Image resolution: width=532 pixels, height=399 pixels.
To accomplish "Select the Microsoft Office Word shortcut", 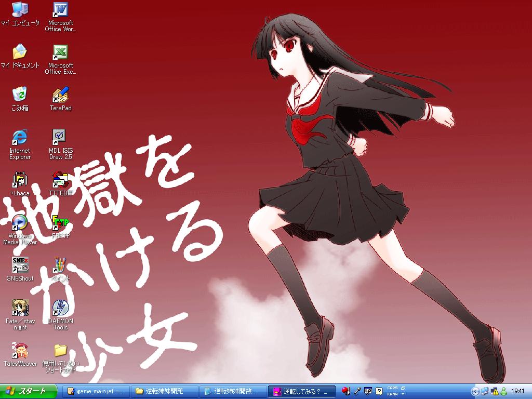I will (60, 17).
